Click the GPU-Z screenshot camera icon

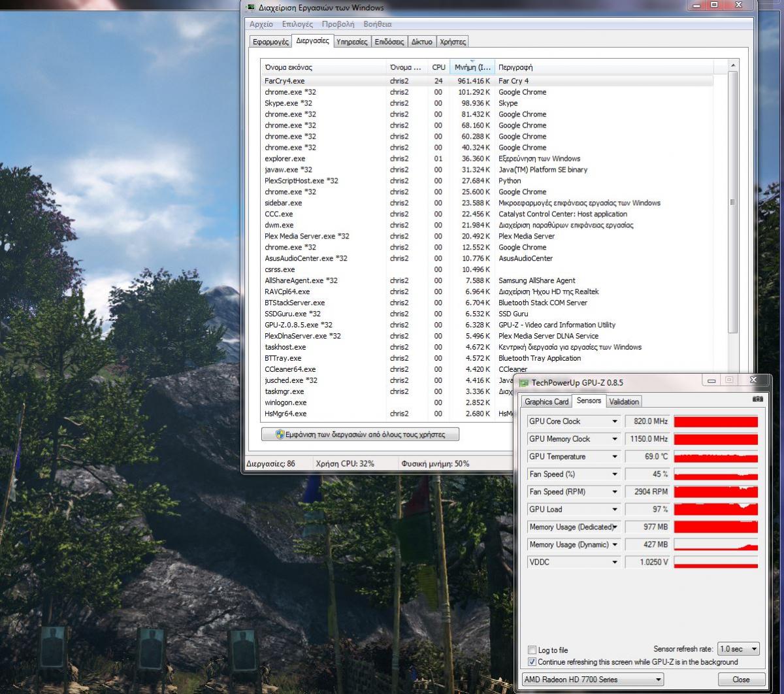[x=757, y=399]
